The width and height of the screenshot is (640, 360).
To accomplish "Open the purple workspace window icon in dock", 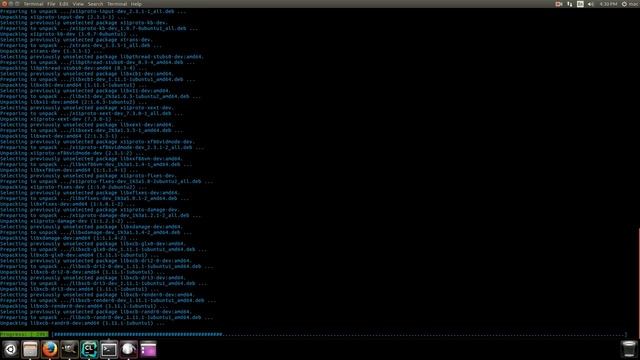I will [148, 349].
